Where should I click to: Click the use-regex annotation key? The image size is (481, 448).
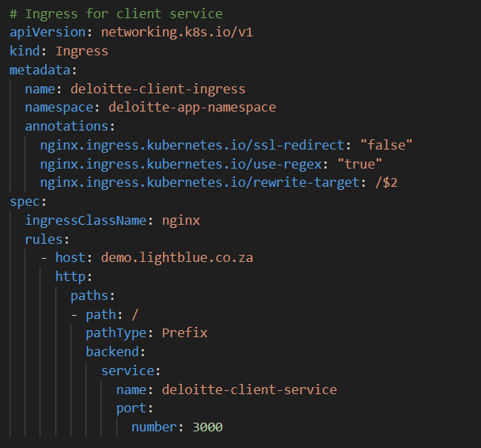[181, 165]
